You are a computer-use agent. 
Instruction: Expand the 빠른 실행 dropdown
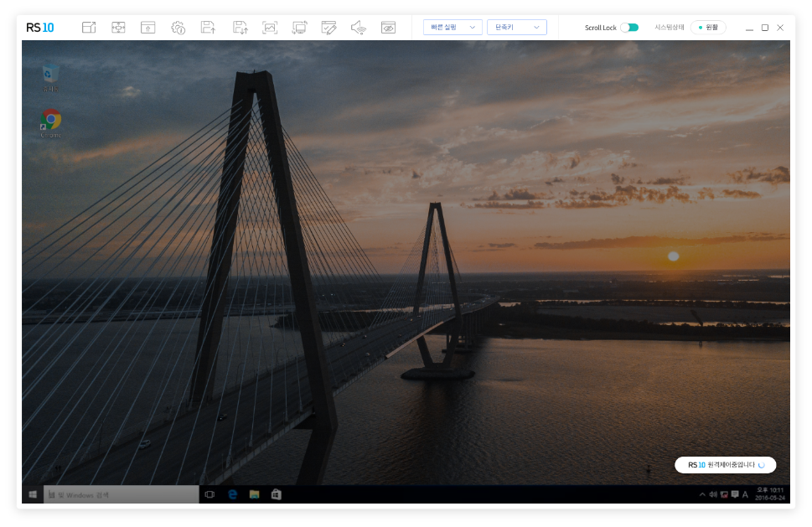click(453, 28)
